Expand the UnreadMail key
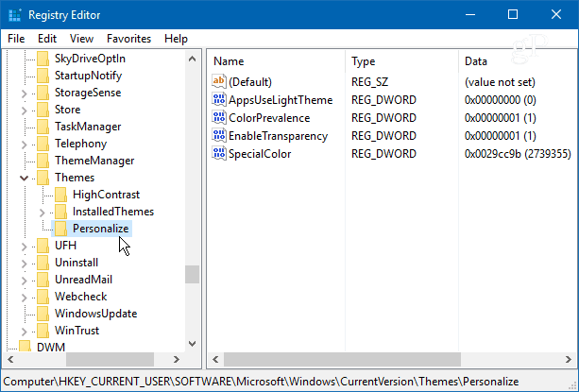 24,280
